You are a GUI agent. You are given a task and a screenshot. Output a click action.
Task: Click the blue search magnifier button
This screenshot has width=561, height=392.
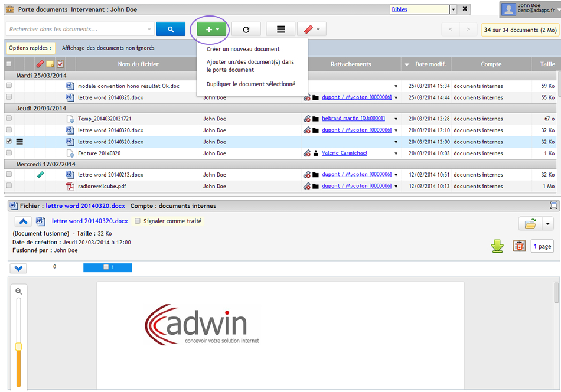171,30
